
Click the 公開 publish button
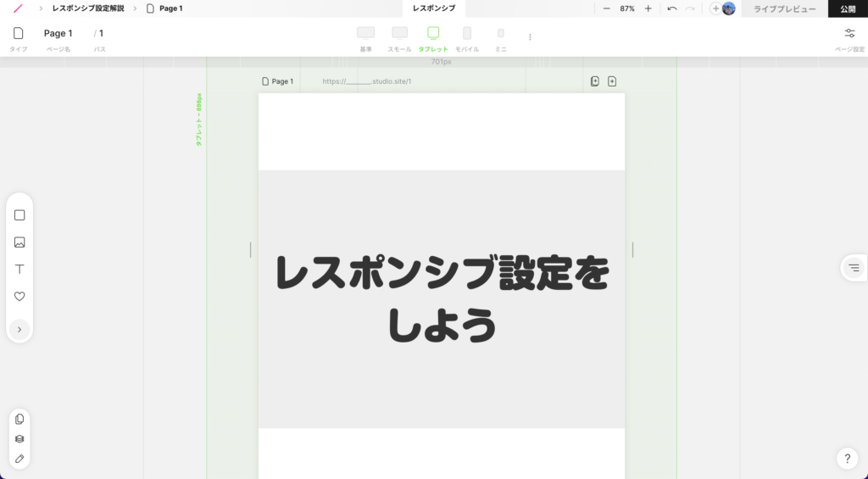tap(848, 8)
